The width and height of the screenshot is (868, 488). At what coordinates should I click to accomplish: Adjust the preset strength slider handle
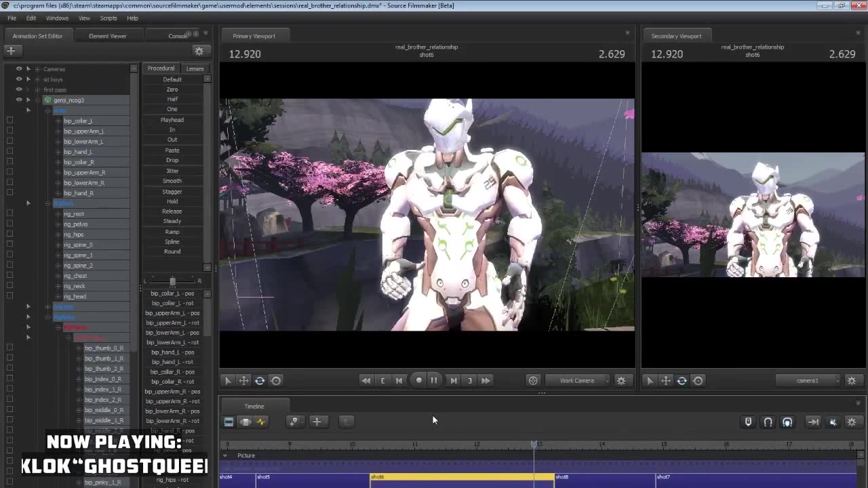click(x=172, y=281)
